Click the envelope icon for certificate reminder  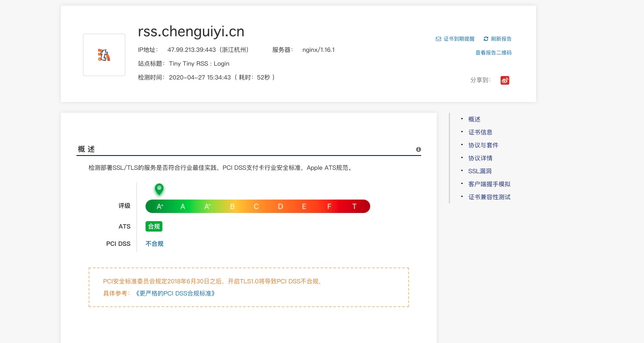pos(438,39)
